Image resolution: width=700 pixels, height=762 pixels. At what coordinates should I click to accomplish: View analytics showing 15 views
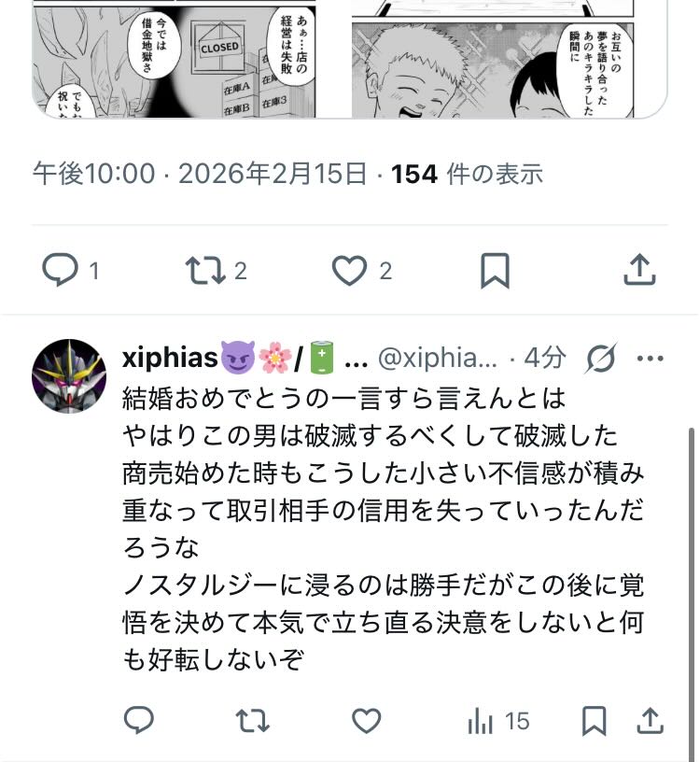pos(498,721)
